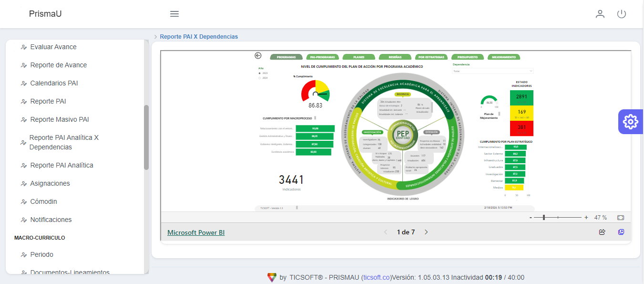Open Reporte Masivo PAI in sidebar
This screenshot has width=644, height=284.
click(x=60, y=119)
